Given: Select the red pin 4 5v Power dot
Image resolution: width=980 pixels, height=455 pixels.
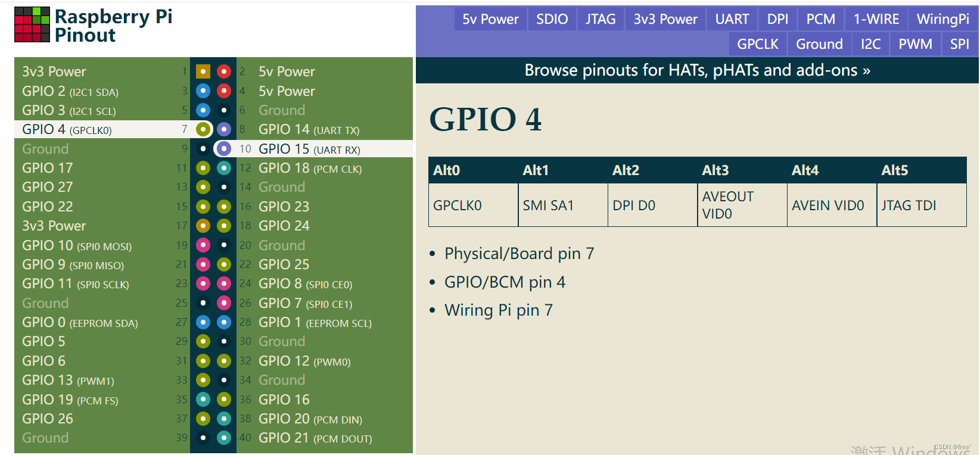Looking at the screenshot, I should pos(224,91).
